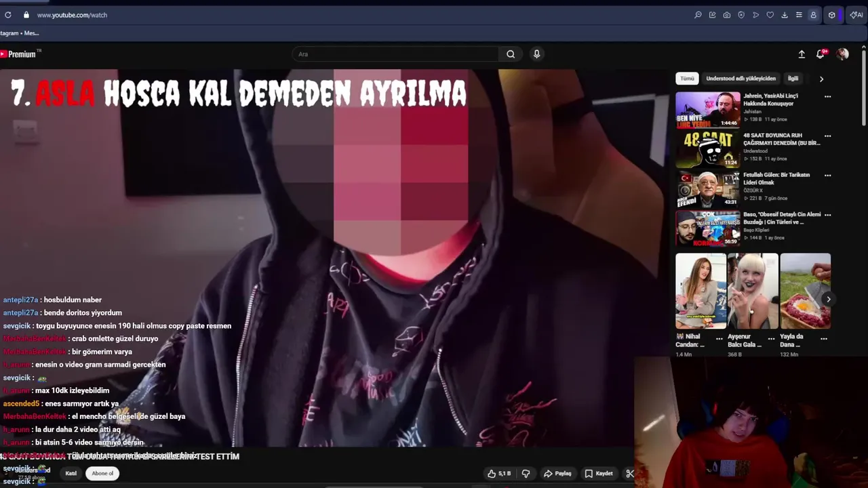Open browser downloads icon

pos(785,15)
